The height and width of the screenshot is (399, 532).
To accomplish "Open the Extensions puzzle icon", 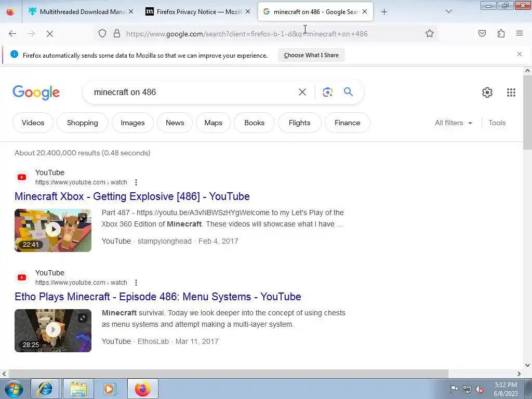I will tap(501, 33).
